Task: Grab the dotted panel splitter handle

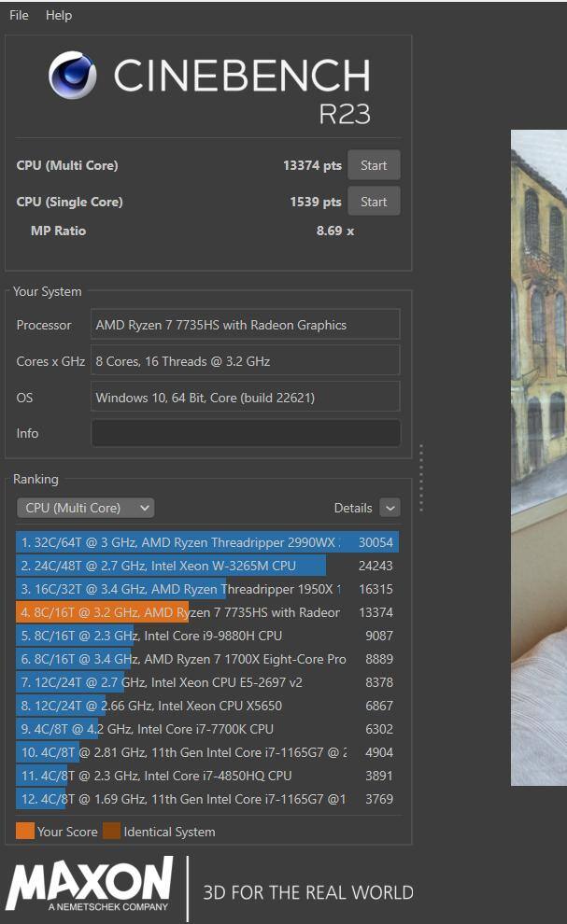Action: pyautogui.click(x=421, y=478)
